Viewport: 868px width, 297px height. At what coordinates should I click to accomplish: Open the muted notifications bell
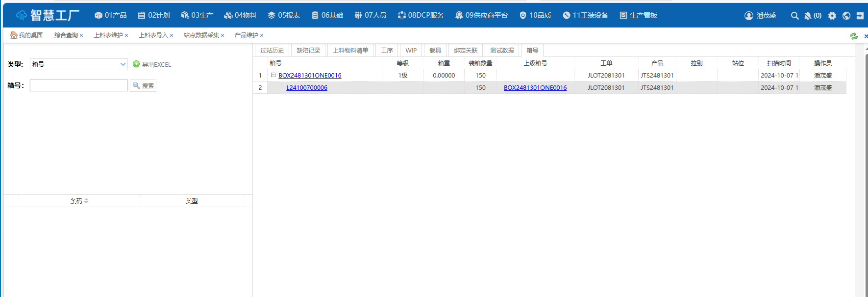(808, 16)
